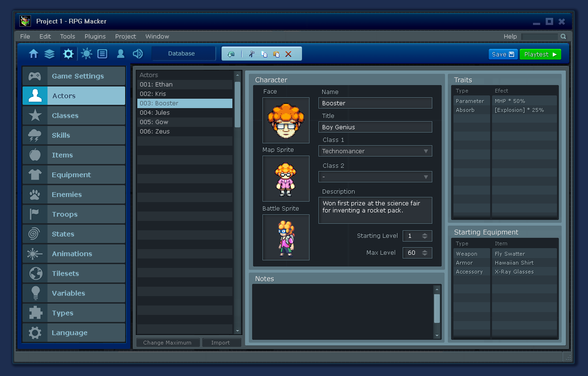Expand the Class 1 Technomancer dropdown
The width and height of the screenshot is (588, 376).
click(x=375, y=151)
